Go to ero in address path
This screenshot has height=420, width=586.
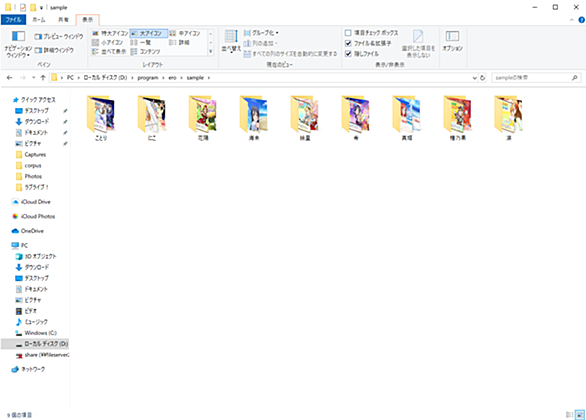pyautogui.click(x=172, y=78)
